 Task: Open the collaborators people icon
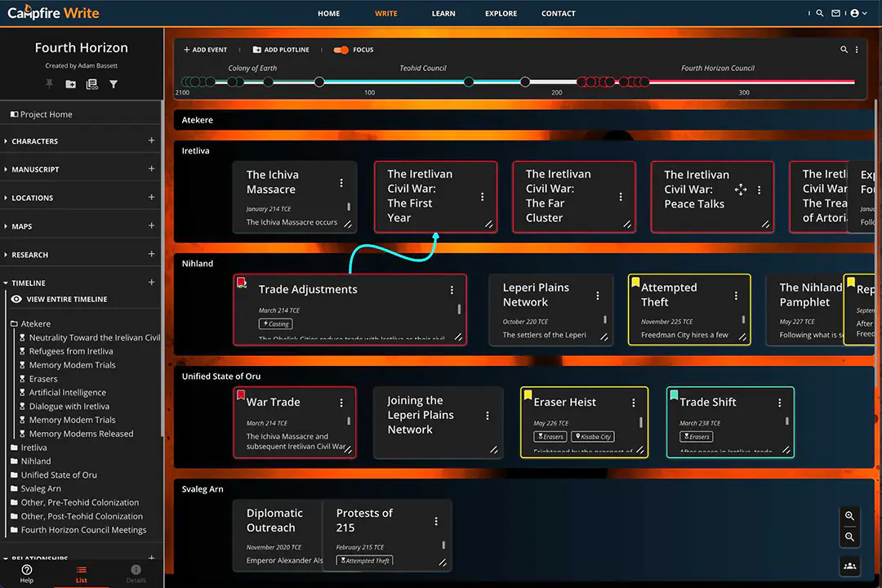850,566
